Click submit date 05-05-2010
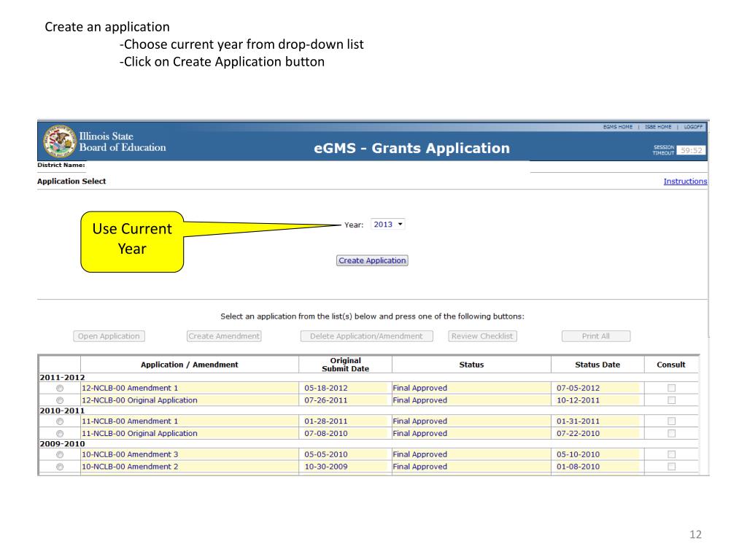Viewport: 747px width, 560px height. 326,455
